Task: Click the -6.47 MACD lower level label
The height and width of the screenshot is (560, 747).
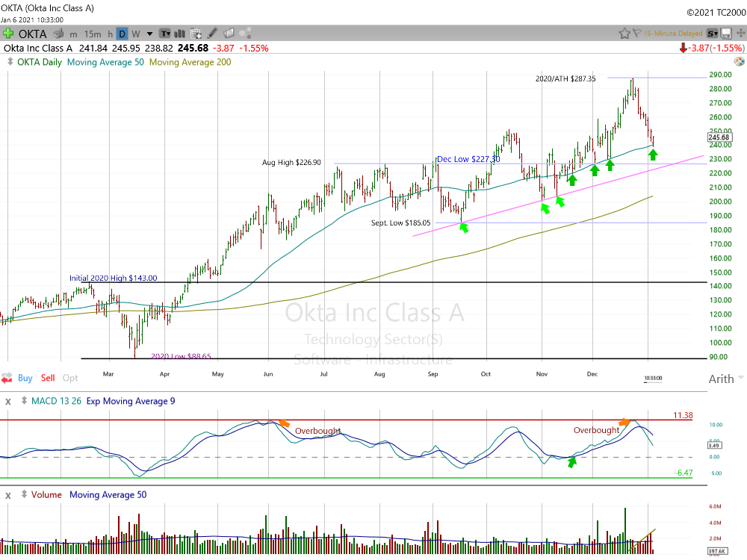Action: tap(684, 473)
